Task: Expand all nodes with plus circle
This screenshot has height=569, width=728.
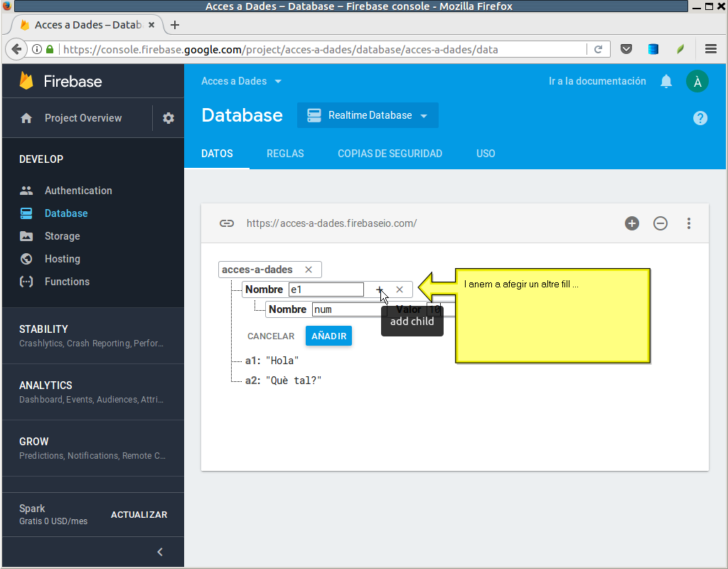Action: (632, 223)
